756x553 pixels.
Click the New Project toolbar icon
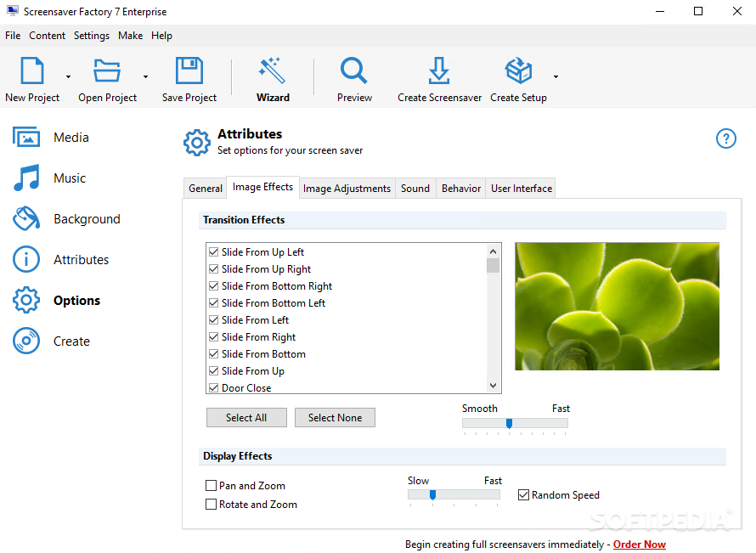click(32, 71)
